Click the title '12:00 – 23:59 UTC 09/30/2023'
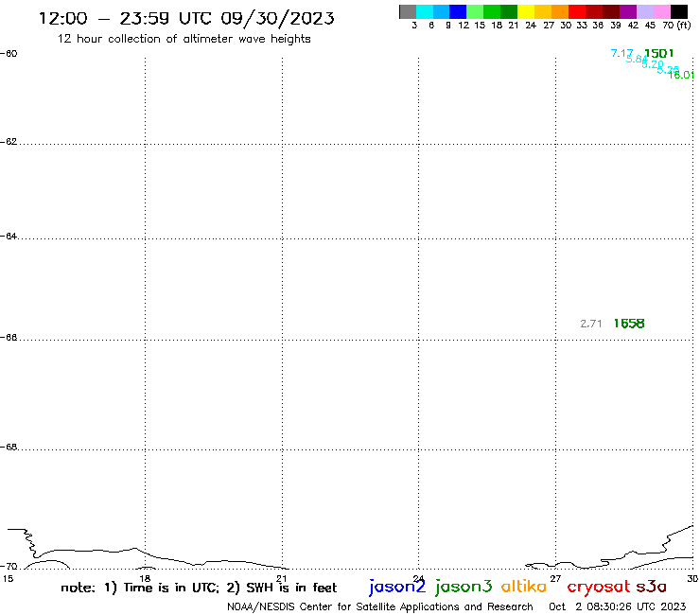700x615 pixels. 186,18
